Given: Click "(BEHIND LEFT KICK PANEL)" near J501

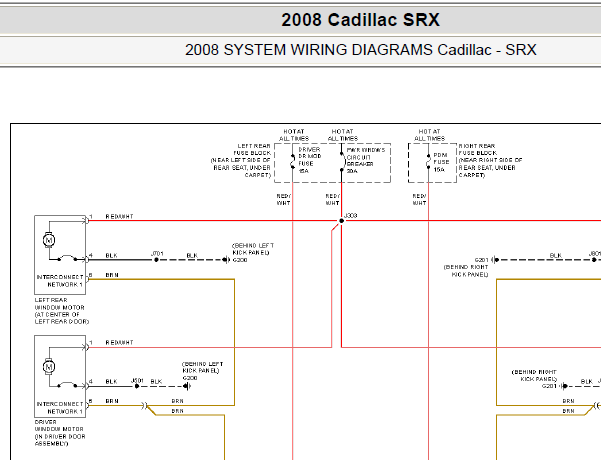Looking at the screenshot, I should point(202,367).
